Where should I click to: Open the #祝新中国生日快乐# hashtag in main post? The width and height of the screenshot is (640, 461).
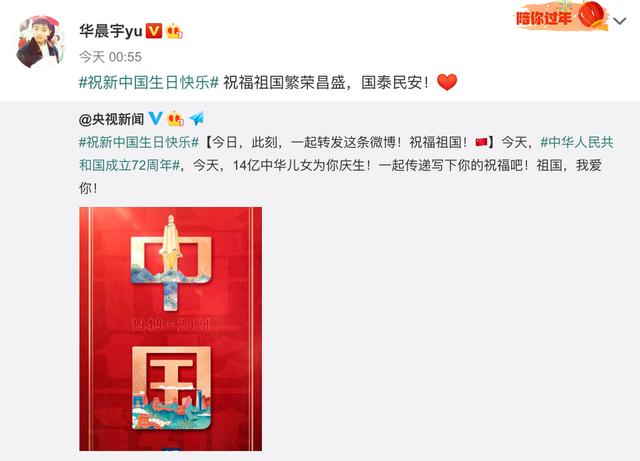click(x=149, y=82)
